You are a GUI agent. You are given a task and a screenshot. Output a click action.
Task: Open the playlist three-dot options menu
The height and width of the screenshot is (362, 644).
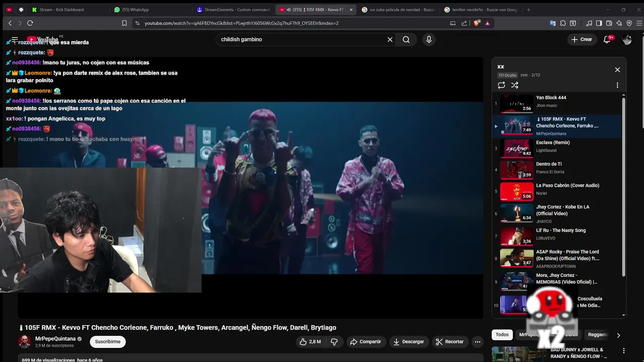pyautogui.click(x=617, y=85)
